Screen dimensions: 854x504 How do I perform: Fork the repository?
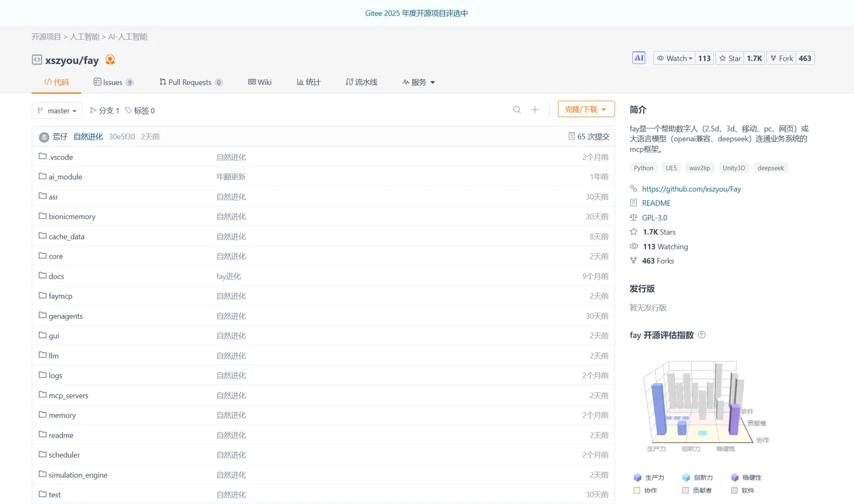(781, 58)
